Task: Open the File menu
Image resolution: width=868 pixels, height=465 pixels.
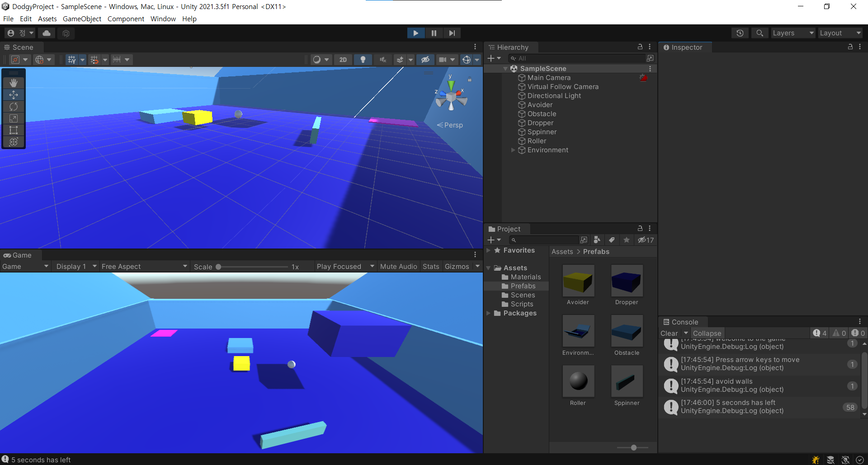Action: click(x=8, y=19)
